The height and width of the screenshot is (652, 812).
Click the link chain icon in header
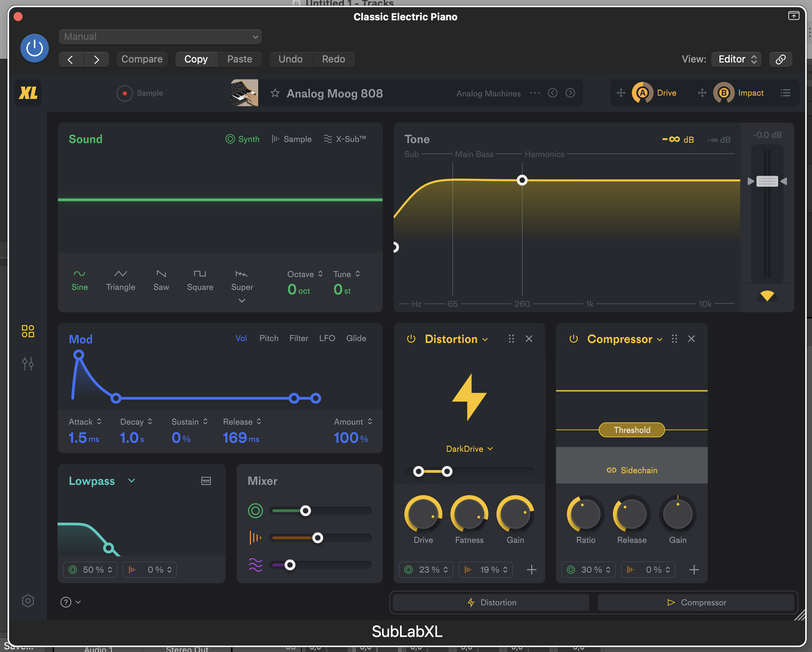click(x=781, y=59)
